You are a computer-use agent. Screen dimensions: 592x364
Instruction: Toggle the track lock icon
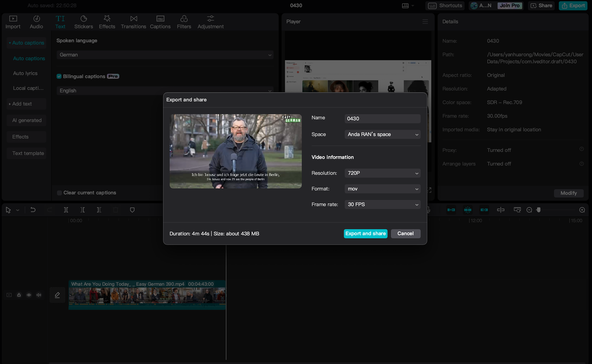pos(19,295)
